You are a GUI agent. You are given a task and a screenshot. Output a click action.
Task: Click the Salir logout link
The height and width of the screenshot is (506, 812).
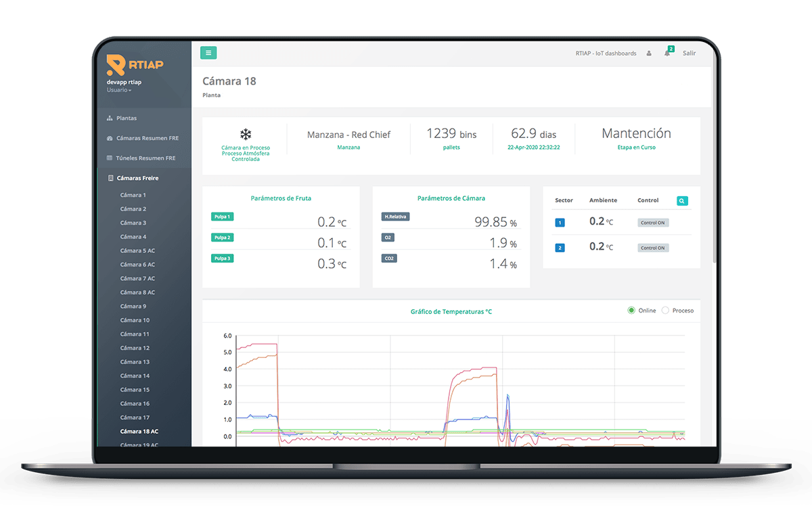coord(689,53)
